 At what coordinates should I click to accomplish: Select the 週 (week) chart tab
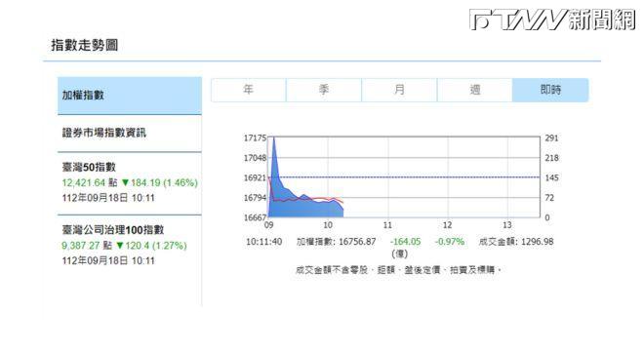(x=475, y=90)
